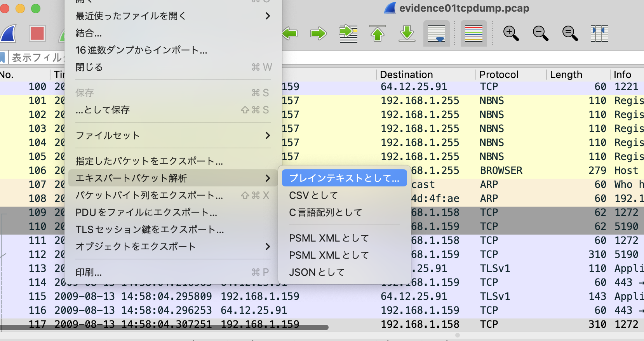
Task: Click the evidence01tcpdump.pcap title file icon
Action: pos(390,8)
